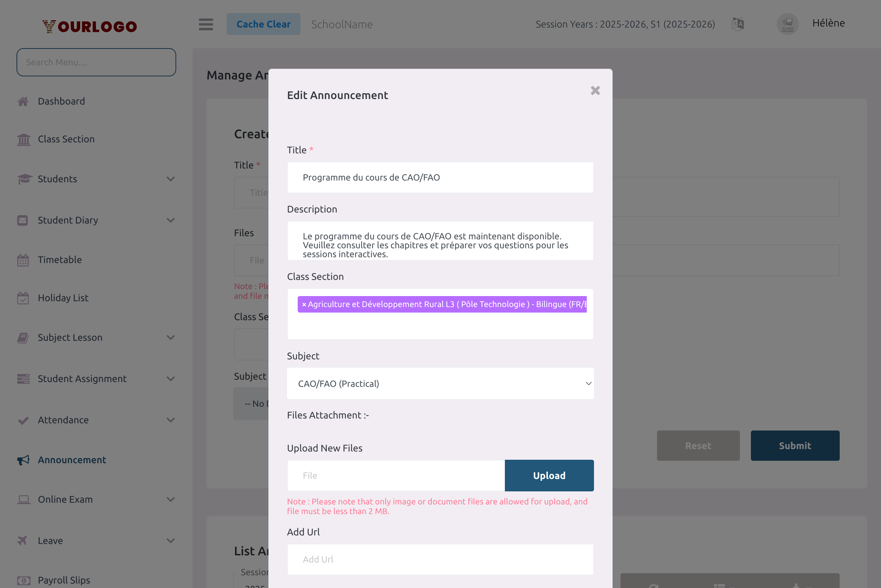
Task: Select the Online Exam laptop icon
Action: point(23,499)
